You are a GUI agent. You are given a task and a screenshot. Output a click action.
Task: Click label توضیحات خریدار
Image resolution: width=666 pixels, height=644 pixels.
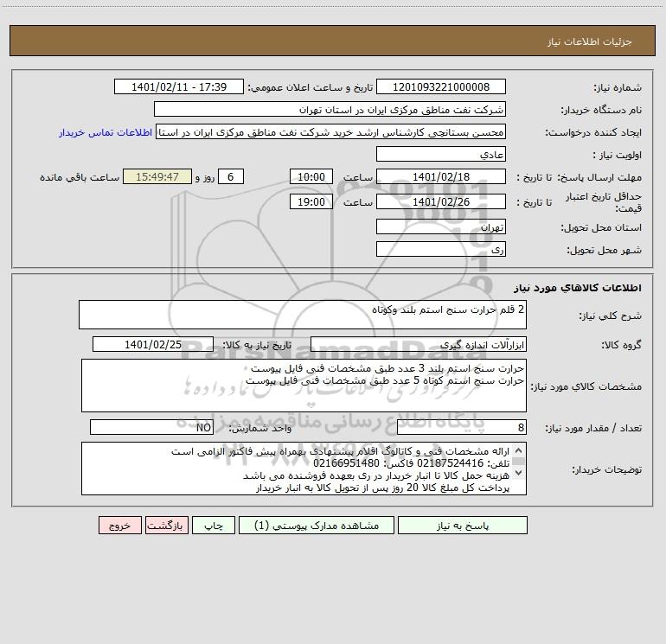(x=606, y=469)
